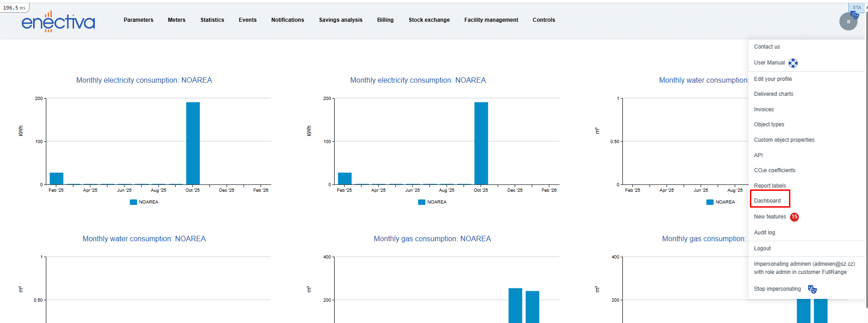Click the lifebuoy icon beside User Manual
The height and width of the screenshot is (323, 868).
[793, 63]
